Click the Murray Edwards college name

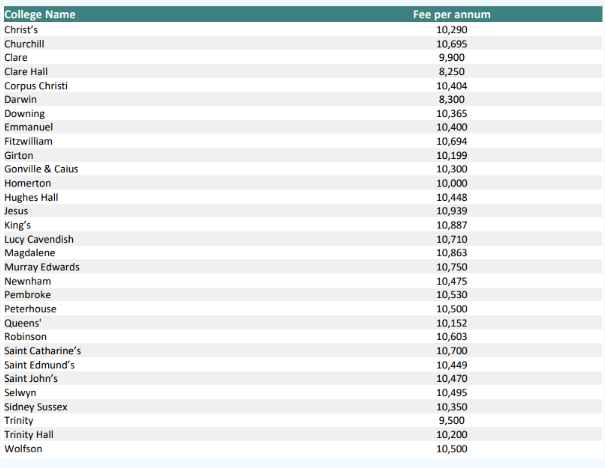(42, 267)
